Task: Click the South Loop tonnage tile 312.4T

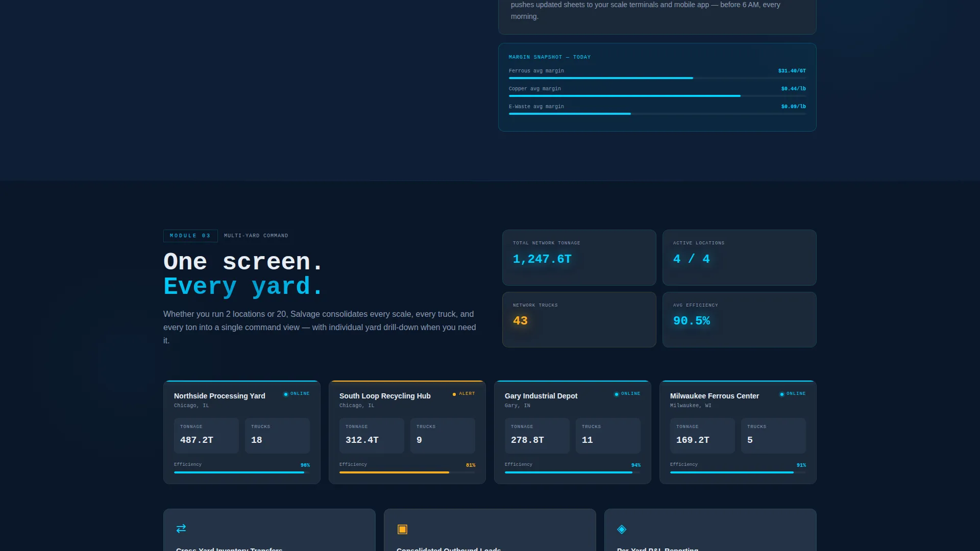Action: click(372, 436)
